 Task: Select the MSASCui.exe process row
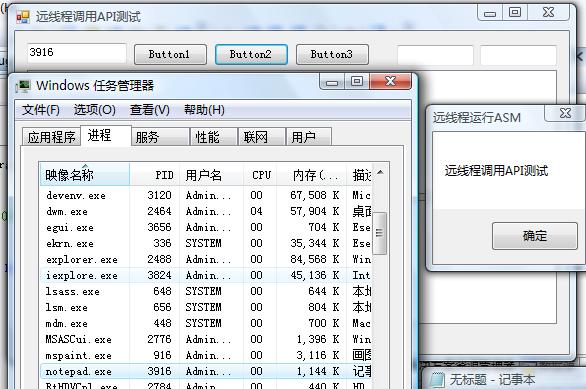206,339
